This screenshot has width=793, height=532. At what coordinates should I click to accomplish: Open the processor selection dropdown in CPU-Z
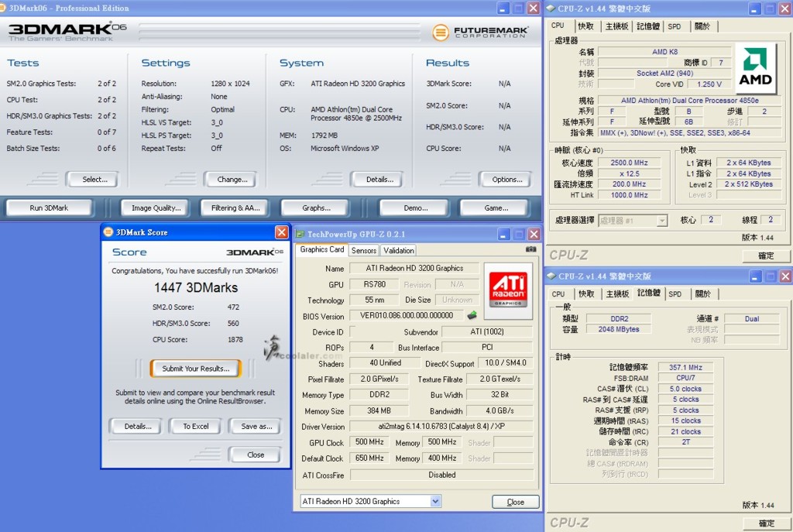(661, 221)
